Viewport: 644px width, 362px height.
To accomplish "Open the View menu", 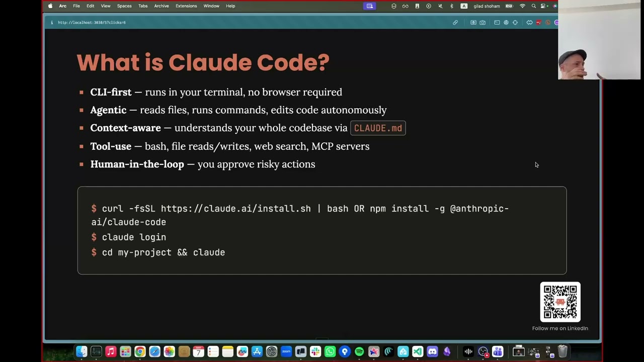I will [106, 6].
